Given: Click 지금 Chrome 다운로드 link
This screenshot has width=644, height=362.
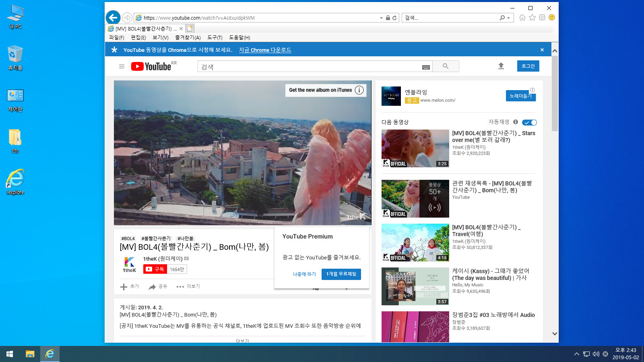Looking at the screenshot, I should pyautogui.click(x=265, y=50).
